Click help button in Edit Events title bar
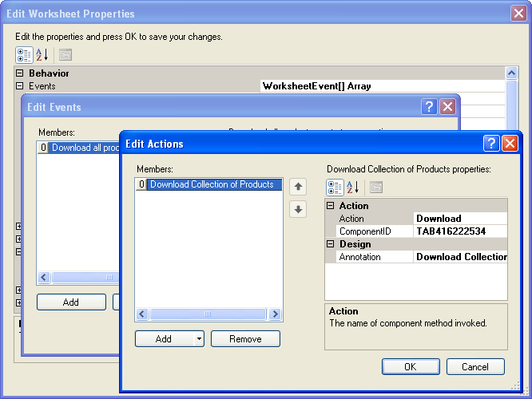The height and width of the screenshot is (399, 532). coord(429,107)
